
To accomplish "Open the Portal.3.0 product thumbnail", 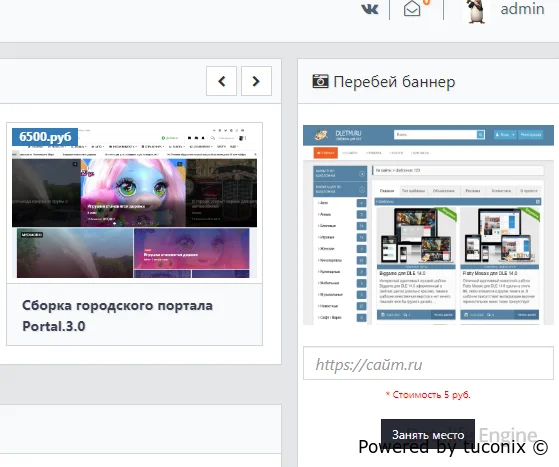I will [x=134, y=203].
